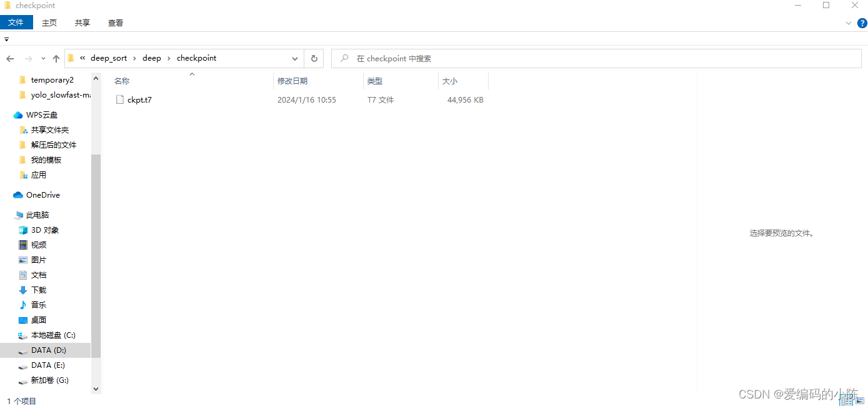Expand the ribbon with the chevron

(x=848, y=23)
